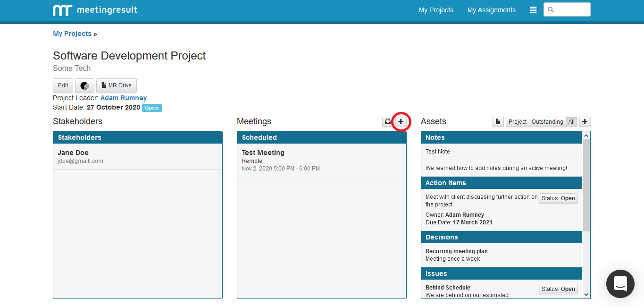Open the chat support widget
Screen dimensions: 644x307
coord(620,284)
